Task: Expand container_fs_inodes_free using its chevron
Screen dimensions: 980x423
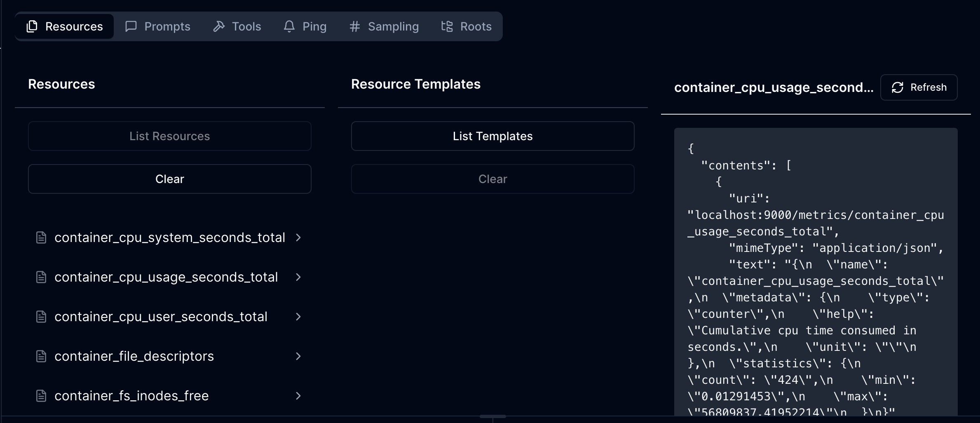Action: point(298,396)
